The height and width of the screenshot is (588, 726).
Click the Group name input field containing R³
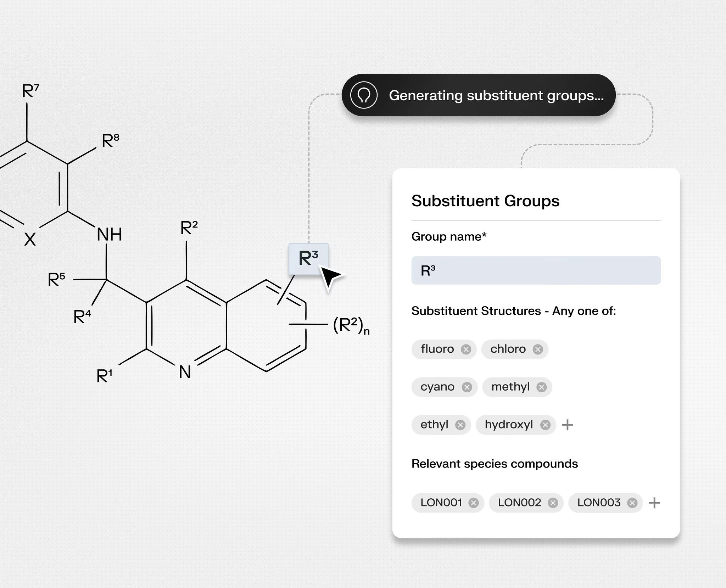(x=536, y=270)
